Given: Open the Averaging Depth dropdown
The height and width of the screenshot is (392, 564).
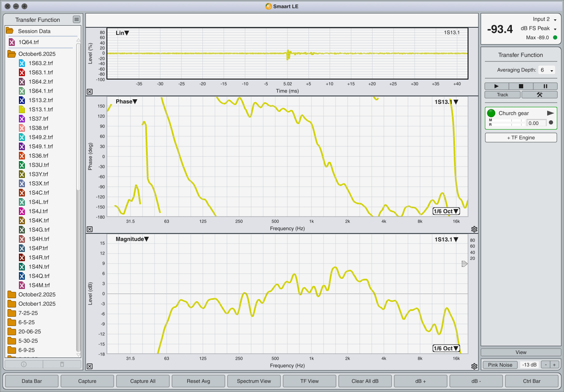Looking at the screenshot, I should (x=547, y=70).
